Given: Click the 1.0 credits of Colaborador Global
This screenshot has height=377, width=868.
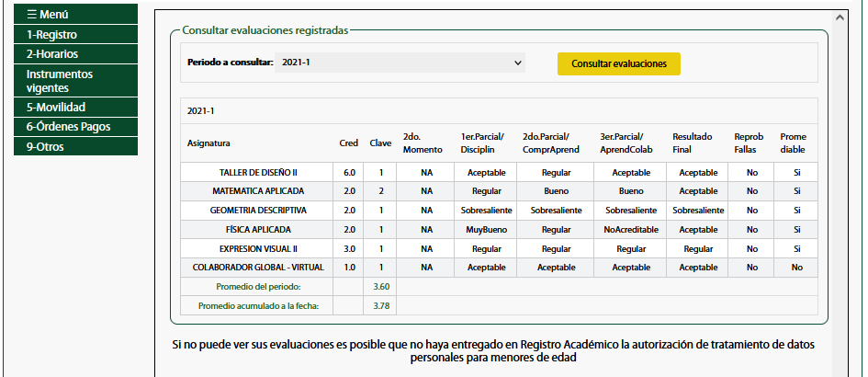Looking at the screenshot, I should tap(349, 268).
